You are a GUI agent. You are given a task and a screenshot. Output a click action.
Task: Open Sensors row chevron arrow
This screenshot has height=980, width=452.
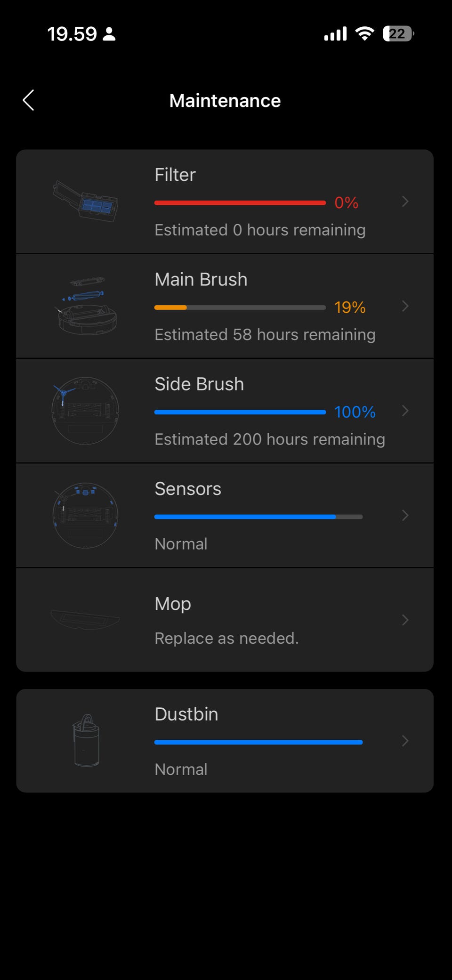click(x=405, y=515)
